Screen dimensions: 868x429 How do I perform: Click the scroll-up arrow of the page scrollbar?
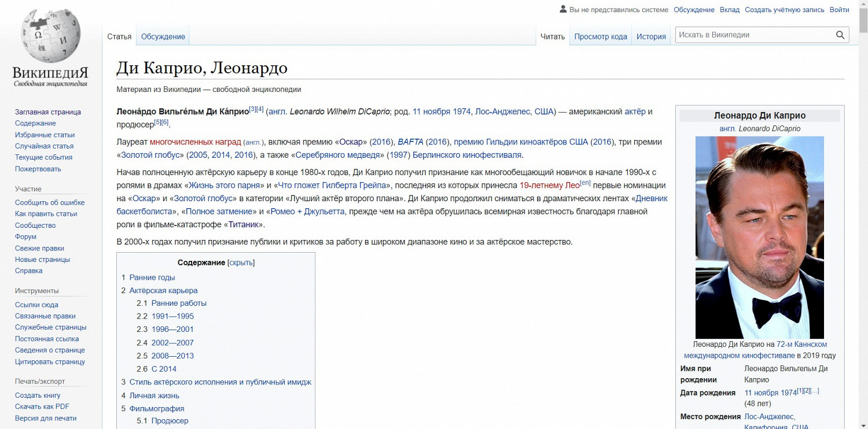click(863, 5)
